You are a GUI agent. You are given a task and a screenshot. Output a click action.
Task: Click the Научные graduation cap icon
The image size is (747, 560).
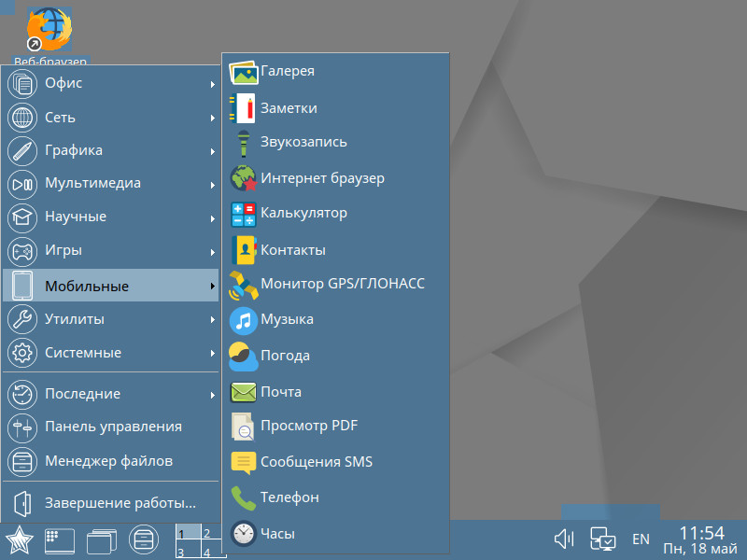[x=22, y=217]
